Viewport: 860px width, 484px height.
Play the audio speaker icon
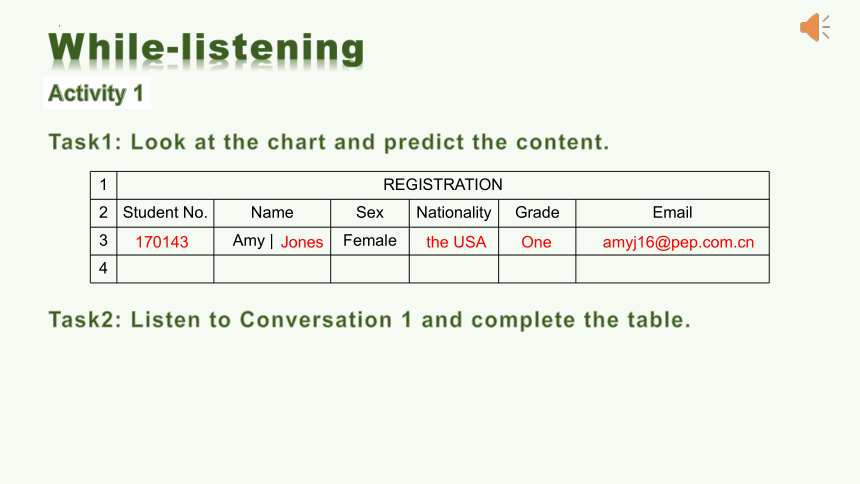(815, 27)
